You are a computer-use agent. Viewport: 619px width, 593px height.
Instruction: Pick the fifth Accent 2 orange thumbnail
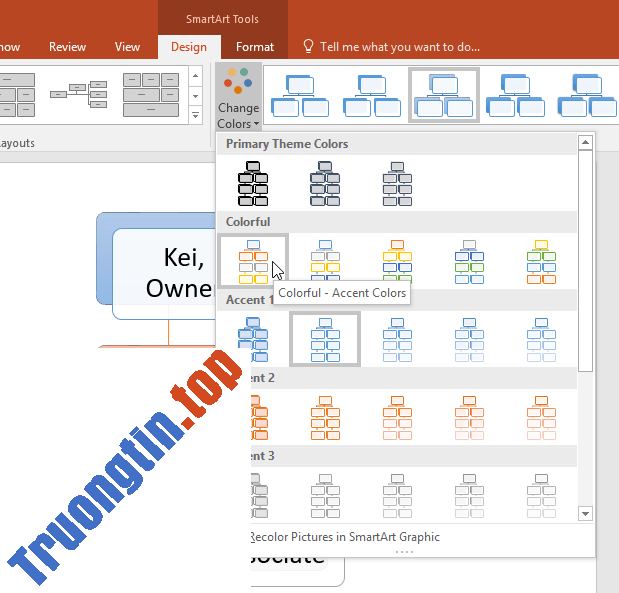pyautogui.click(x=541, y=417)
